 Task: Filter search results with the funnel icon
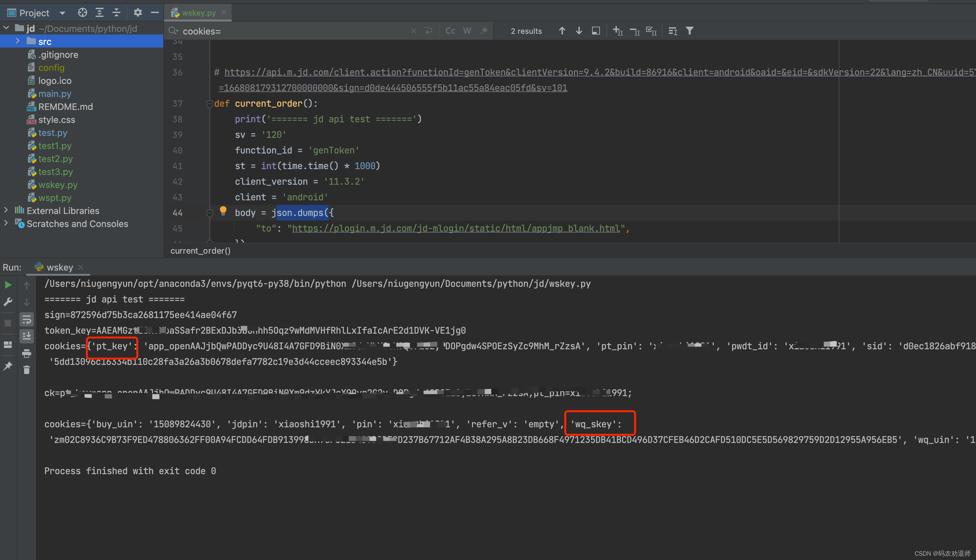click(689, 30)
